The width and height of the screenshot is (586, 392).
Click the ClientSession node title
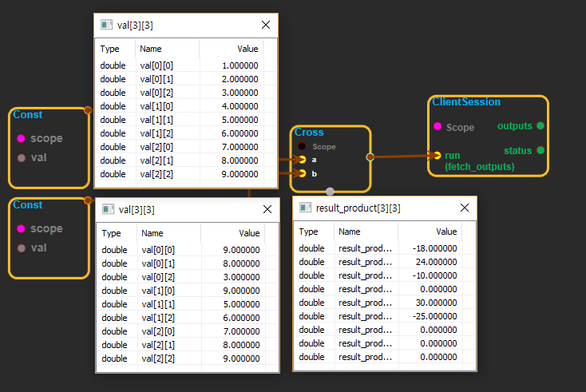point(466,102)
